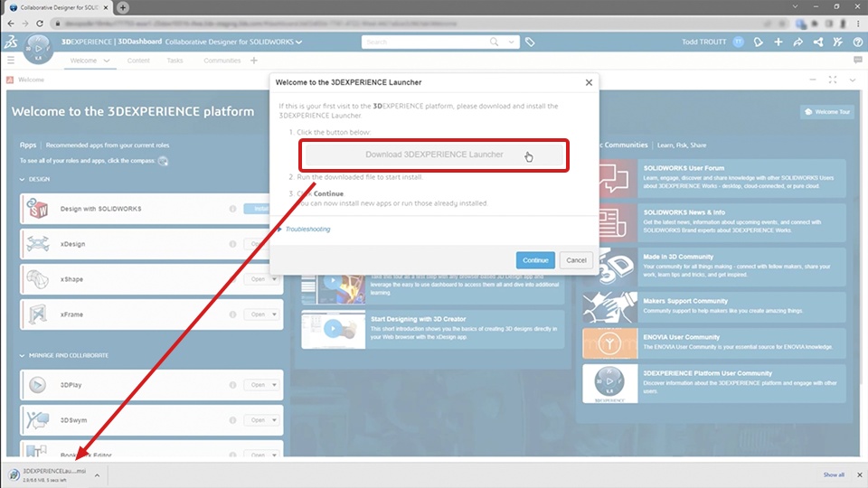Collapse the MANAGE AND COLLABORATE section
The image size is (868, 488).
(x=22, y=355)
